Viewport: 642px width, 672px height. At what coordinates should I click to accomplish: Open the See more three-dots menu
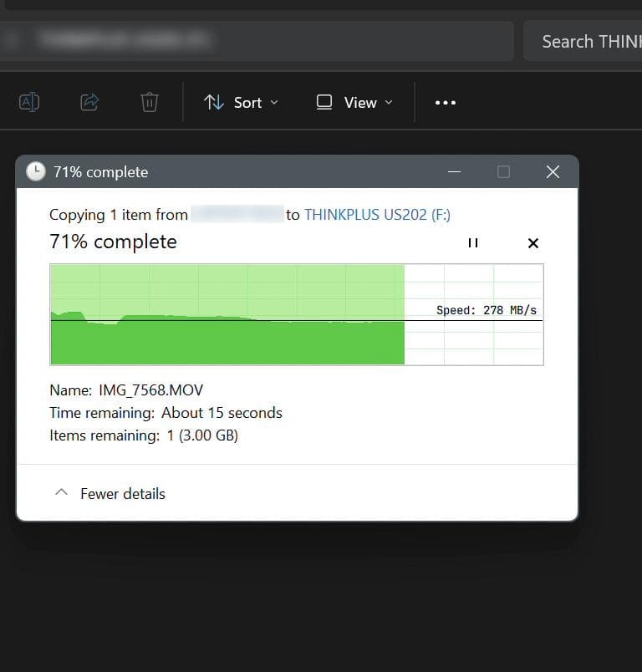pos(446,103)
